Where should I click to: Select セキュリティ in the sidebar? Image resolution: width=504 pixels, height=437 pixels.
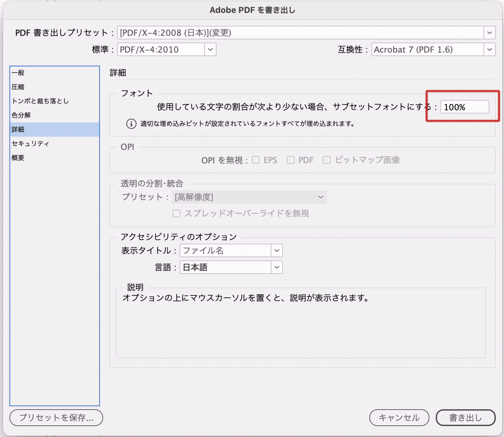click(x=30, y=143)
